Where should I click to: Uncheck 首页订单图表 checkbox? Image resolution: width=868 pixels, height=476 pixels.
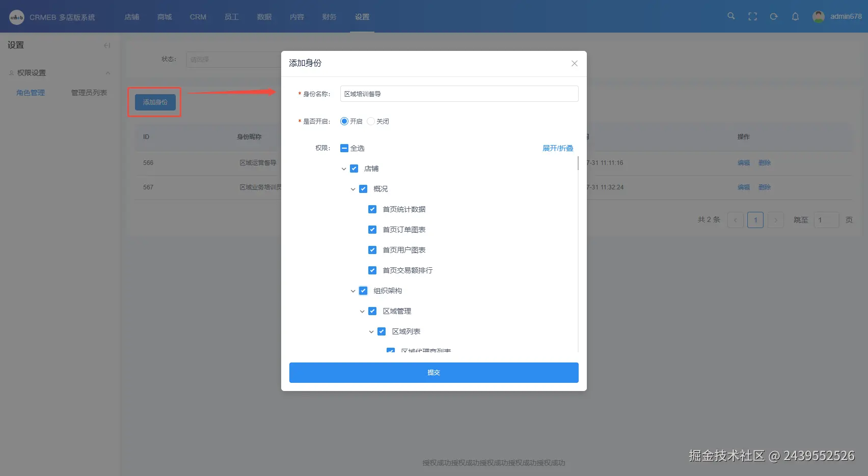click(372, 230)
